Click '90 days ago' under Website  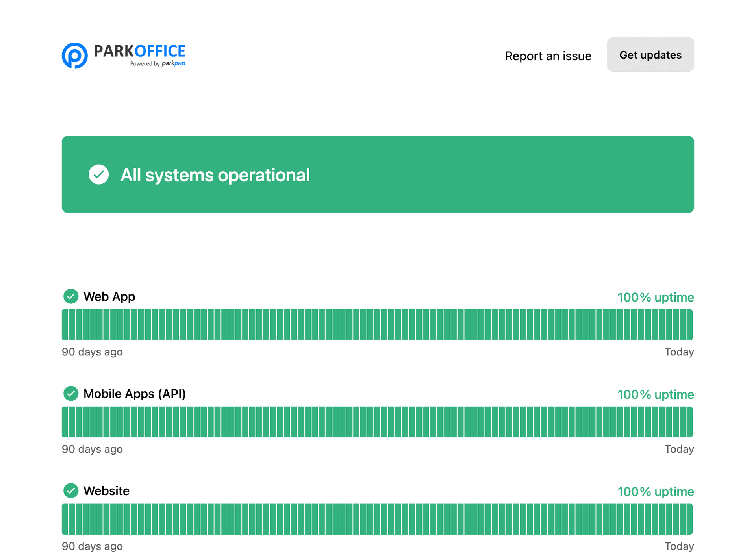[x=92, y=546]
